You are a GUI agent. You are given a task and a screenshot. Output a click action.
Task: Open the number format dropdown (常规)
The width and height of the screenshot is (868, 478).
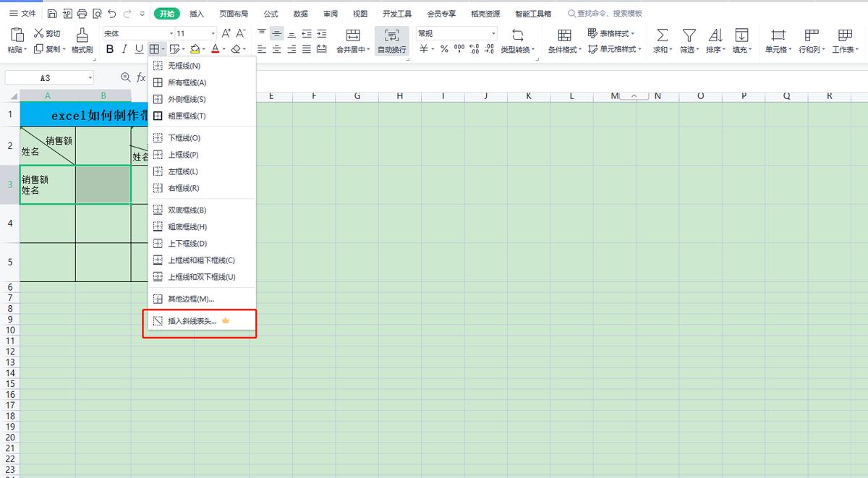(494, 33)
